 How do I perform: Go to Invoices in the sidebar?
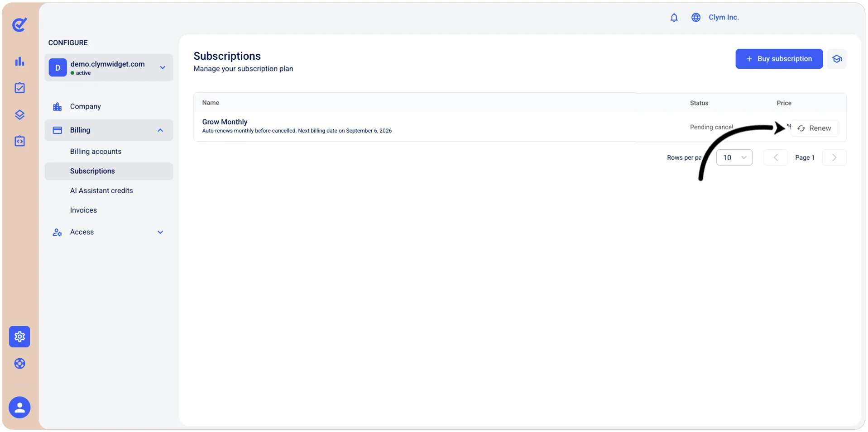click(x=83, y=210)
